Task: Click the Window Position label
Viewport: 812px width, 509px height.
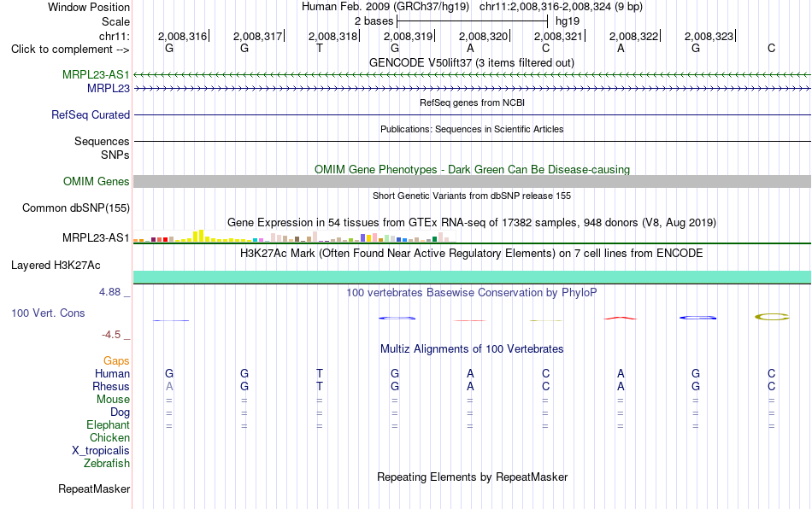Action: 89,7
